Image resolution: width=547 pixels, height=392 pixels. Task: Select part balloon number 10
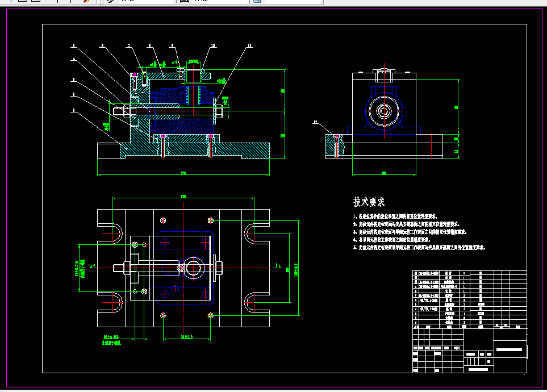[213, 45]
